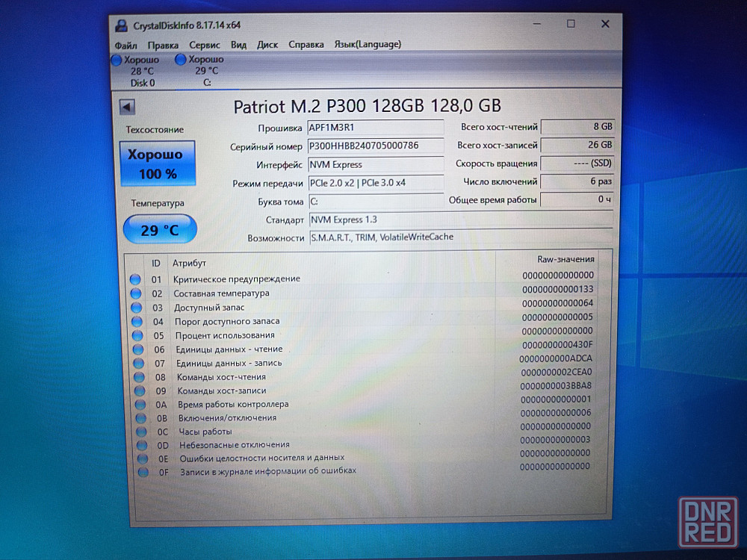Click the CrystalDiskInfo title bar app icon
The image size is (747, 560).
122,25
